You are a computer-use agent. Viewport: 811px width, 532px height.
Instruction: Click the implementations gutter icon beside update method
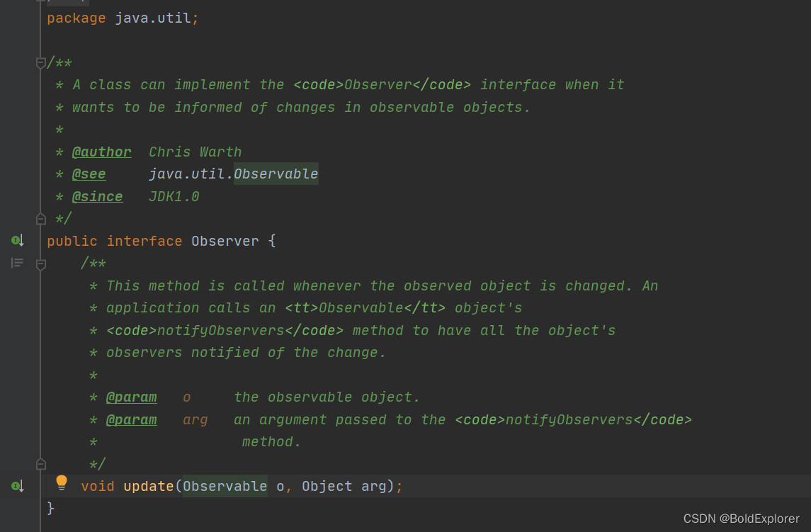pos(14,486)
